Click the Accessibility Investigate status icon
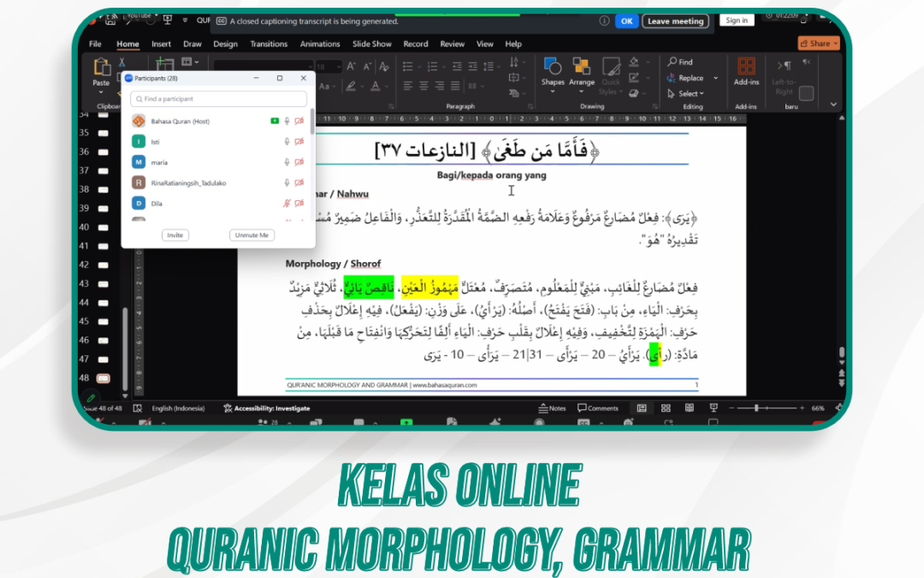Image resolution: width=924 pixels, height=578 pixels. pos(228,408)
